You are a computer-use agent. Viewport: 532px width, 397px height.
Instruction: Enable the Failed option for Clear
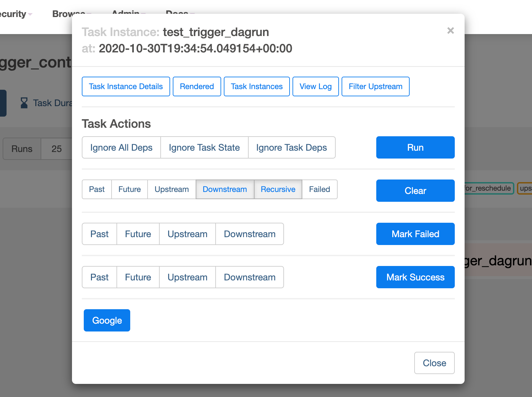319,189
